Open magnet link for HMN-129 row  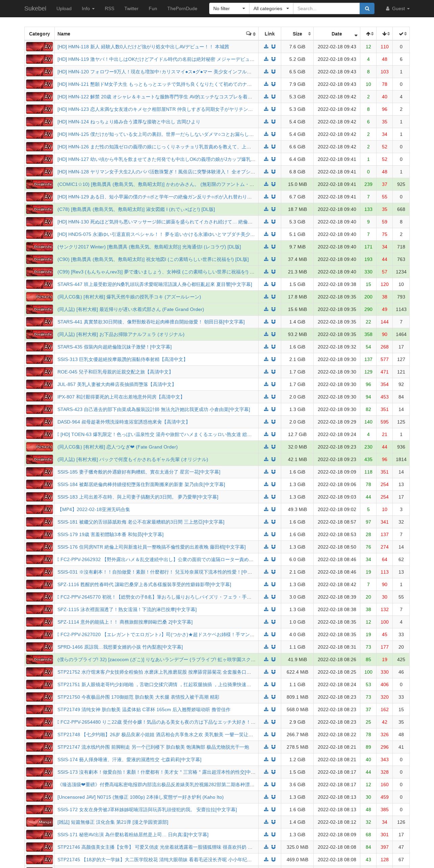tap(273, 197)
